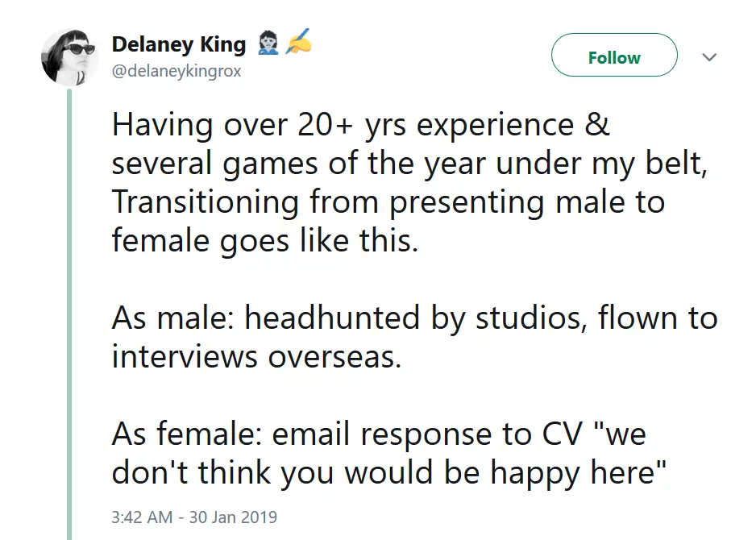The width and height of the screenshot is (756, 540).
Task: Click the word "Transitioning" in the tweet
Action: click(206, 202)
